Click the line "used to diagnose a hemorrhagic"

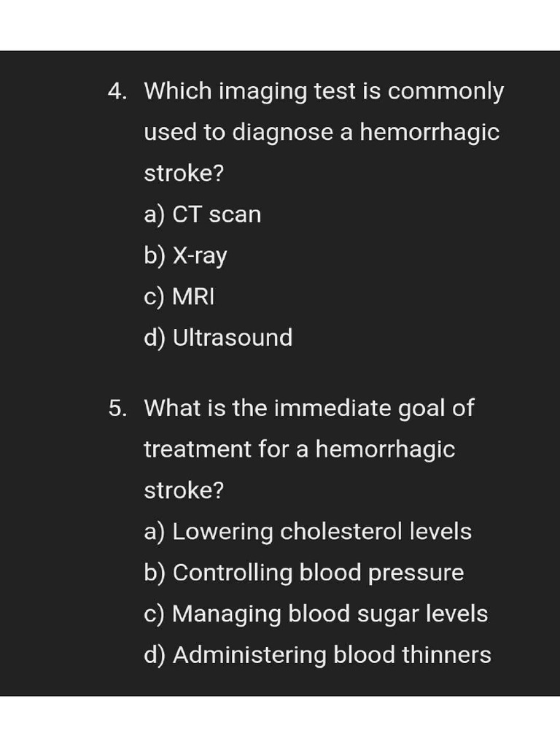[322, 133]
